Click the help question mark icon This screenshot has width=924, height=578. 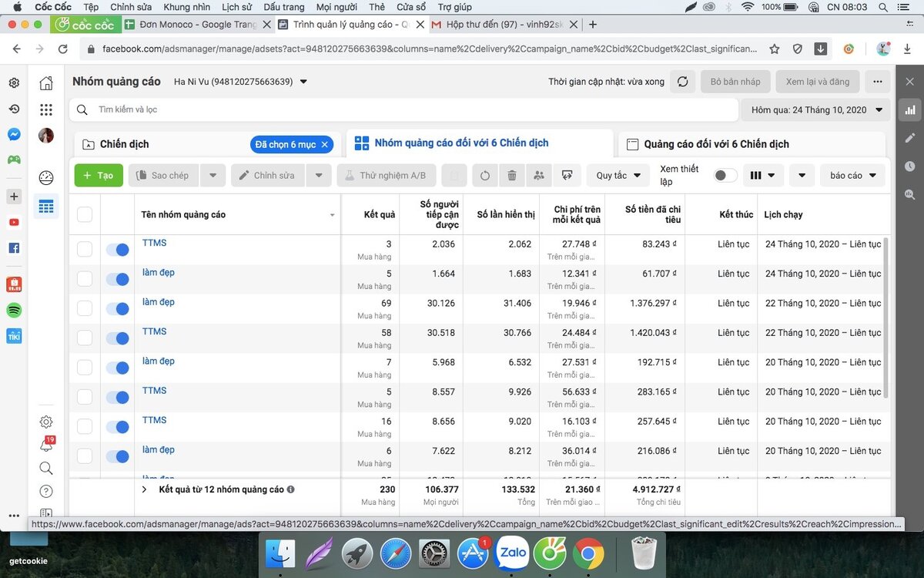pos(46,491)
